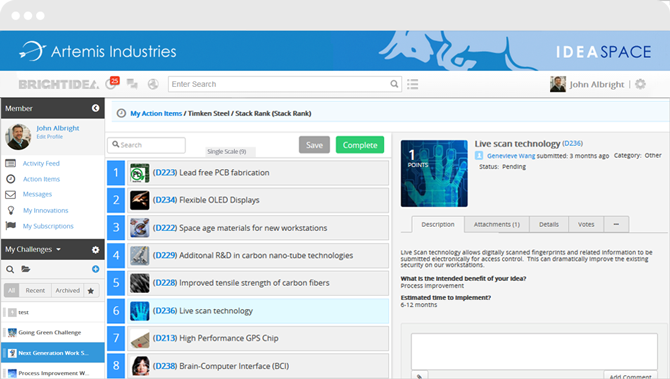Select (D228) Improved tensile strength row
The image size is (670, 379).
click(258, 283)
